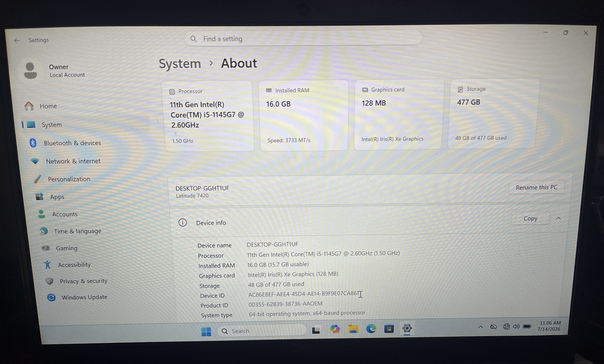This screenshot has width=604, height=364.
Task: Open Microsoft Store from the taskbar
Action: (389, 329)
